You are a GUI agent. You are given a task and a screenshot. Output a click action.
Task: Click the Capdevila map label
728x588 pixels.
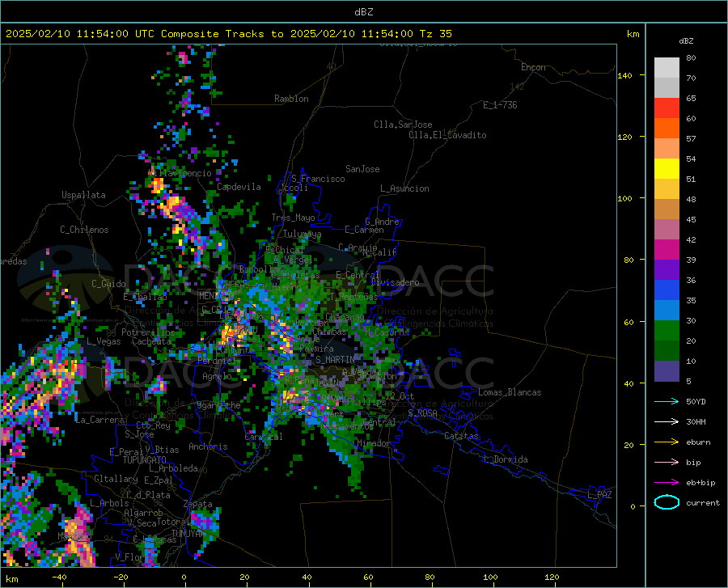[239, 187]
